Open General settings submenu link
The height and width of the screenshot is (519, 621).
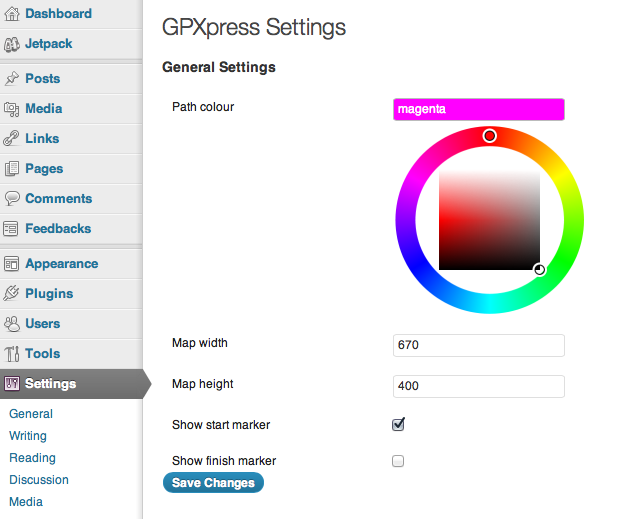[31, 414]
